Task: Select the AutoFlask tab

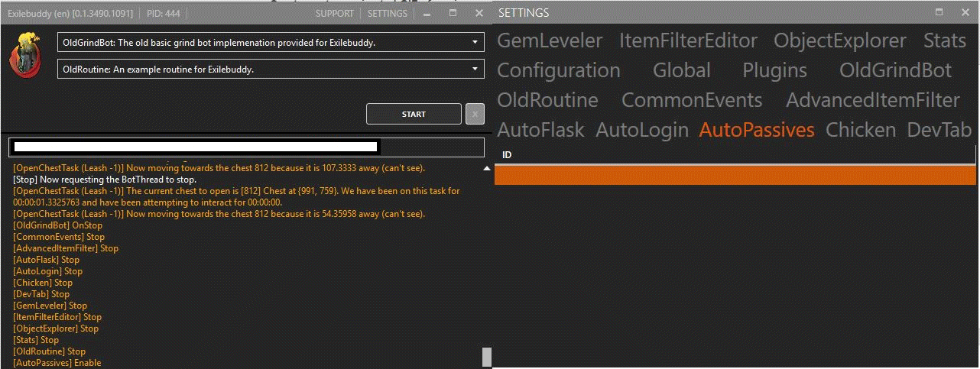Action: pos(540,130)
